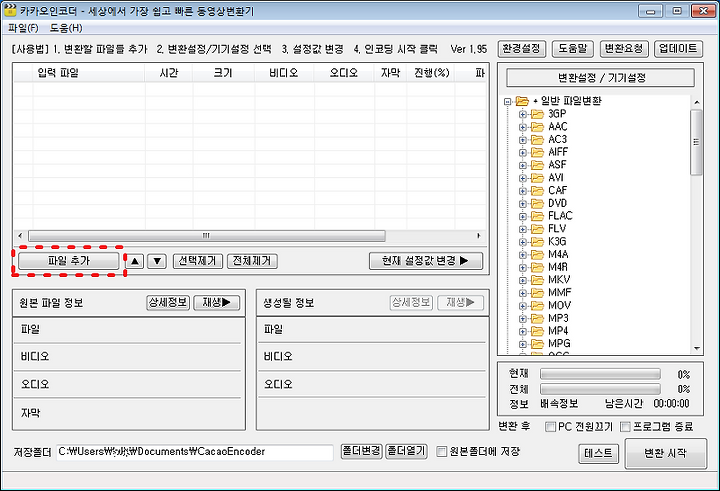Move selected file down with ▼ button
This screenshot has height=491, width=720.
click(x=157, y=261)
